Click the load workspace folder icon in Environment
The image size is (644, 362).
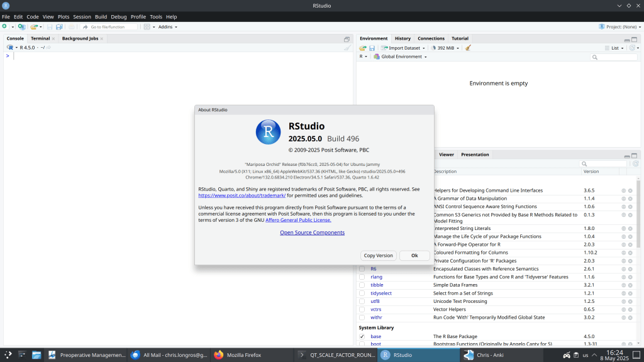(363, 48)
